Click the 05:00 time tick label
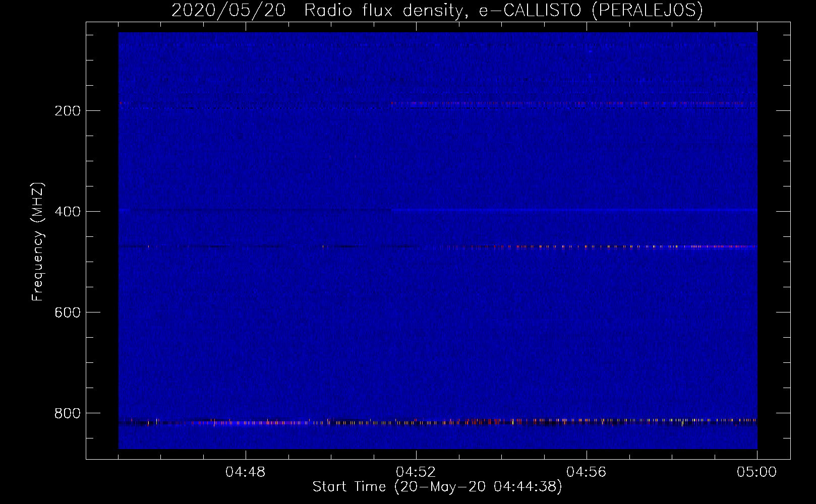The width and height of the screenshot is (816, 504). coord(756,472)
